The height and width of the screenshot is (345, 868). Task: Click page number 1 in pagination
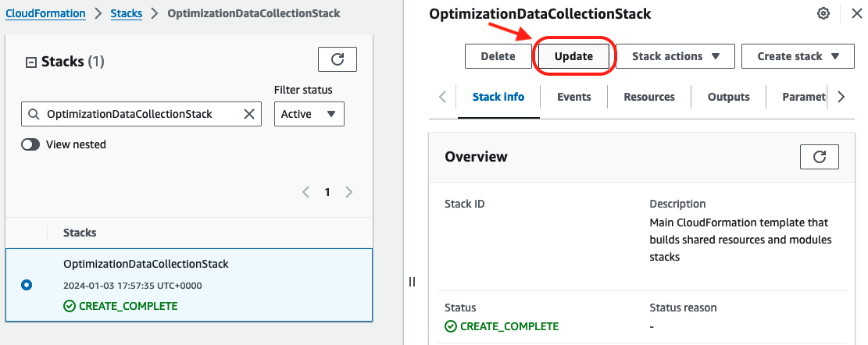click(327, 192)
